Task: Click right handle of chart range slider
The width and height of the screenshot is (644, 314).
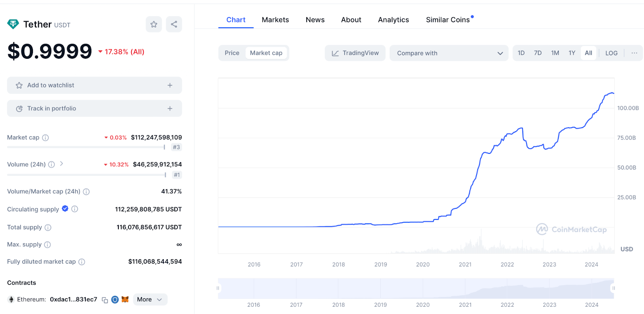Action: [x=614, y=288]
